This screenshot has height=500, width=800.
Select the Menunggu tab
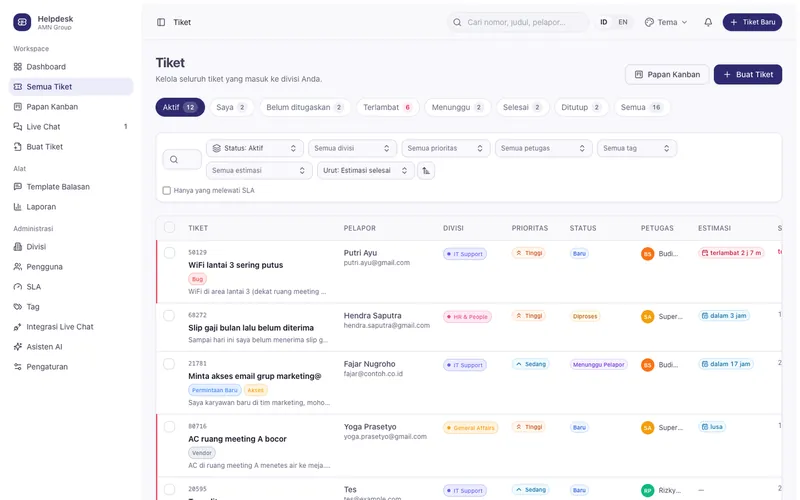point(458,107)
